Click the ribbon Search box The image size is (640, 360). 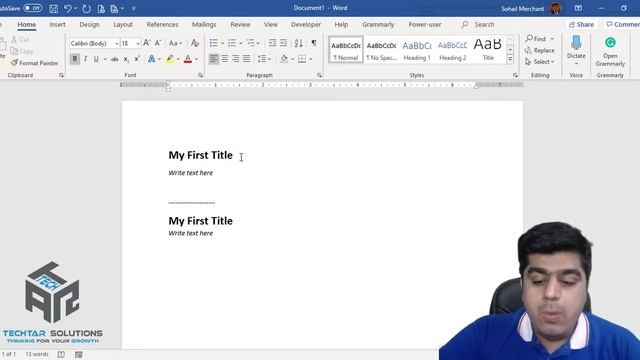tap(478, 24)
